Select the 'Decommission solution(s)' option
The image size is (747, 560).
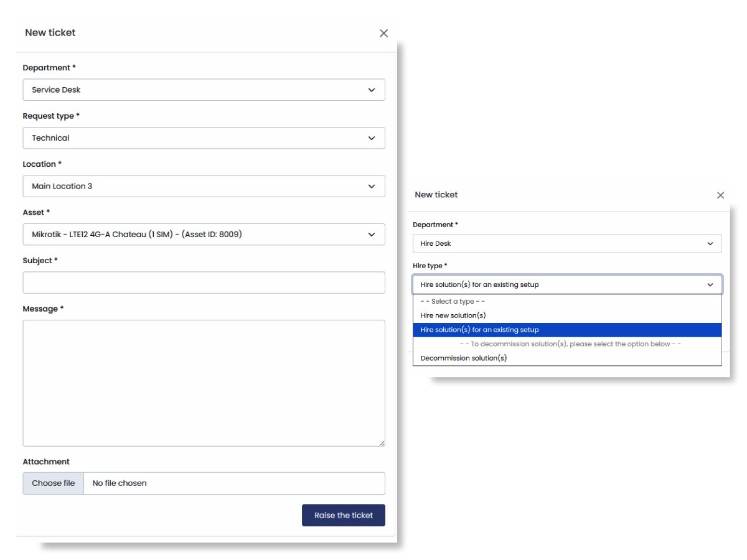coord(464,358)
